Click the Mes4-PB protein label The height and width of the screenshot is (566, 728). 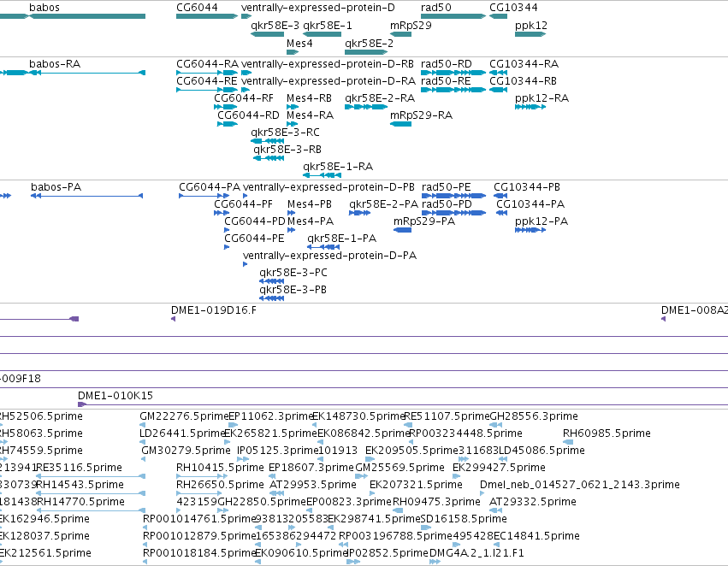pyautogui.click(x=310, y=204)
